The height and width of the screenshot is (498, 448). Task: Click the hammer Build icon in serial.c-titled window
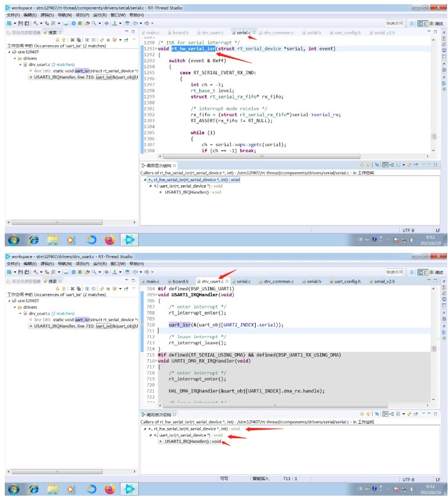[36, 23]
